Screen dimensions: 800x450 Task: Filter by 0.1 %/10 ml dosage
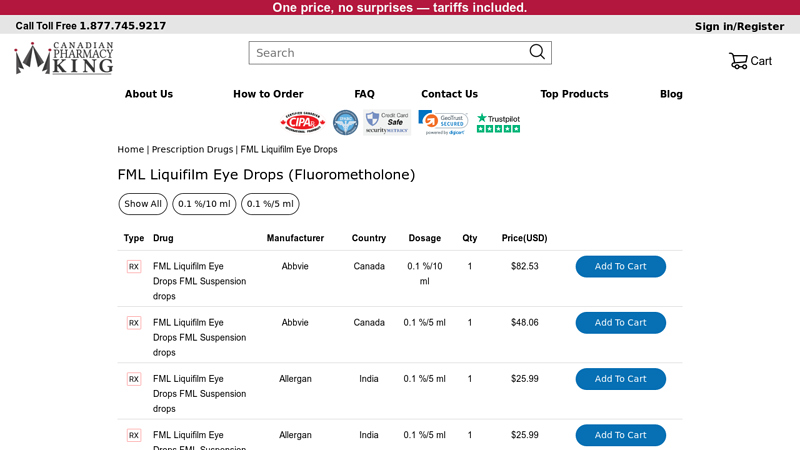204,204
